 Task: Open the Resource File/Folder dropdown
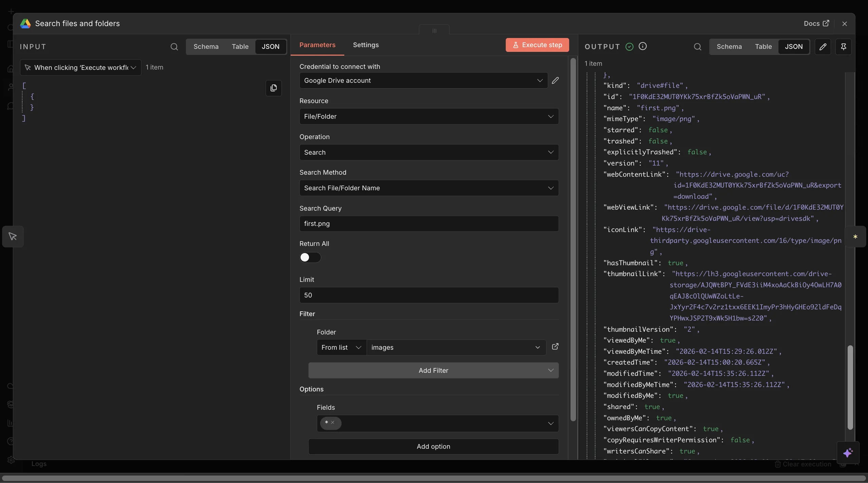tap(429, 116)
